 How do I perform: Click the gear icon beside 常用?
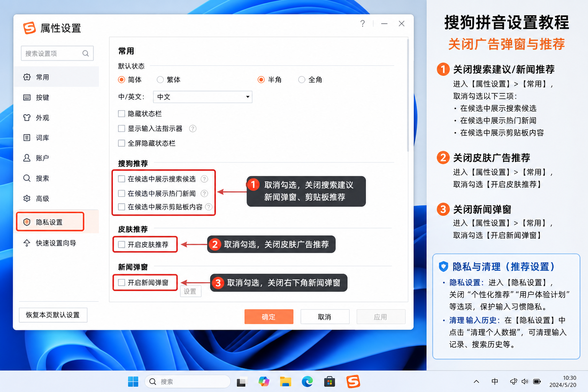(x=27, y=77)
